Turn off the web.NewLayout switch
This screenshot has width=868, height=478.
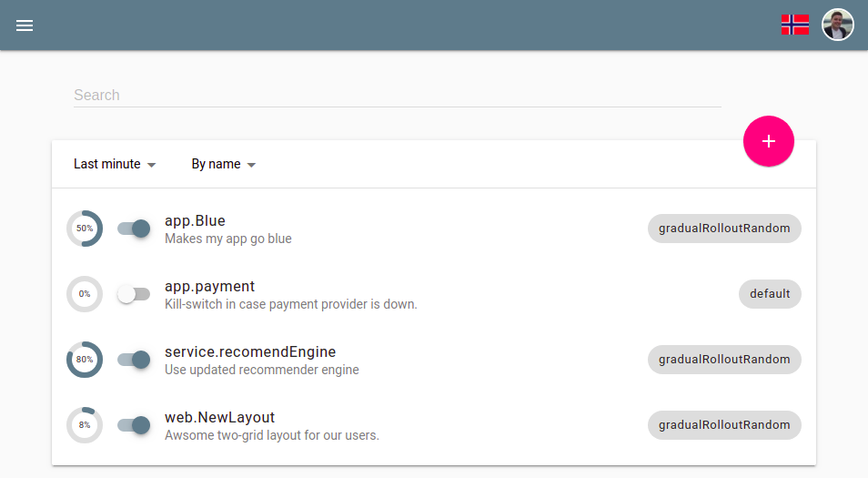tap(134, 425)
